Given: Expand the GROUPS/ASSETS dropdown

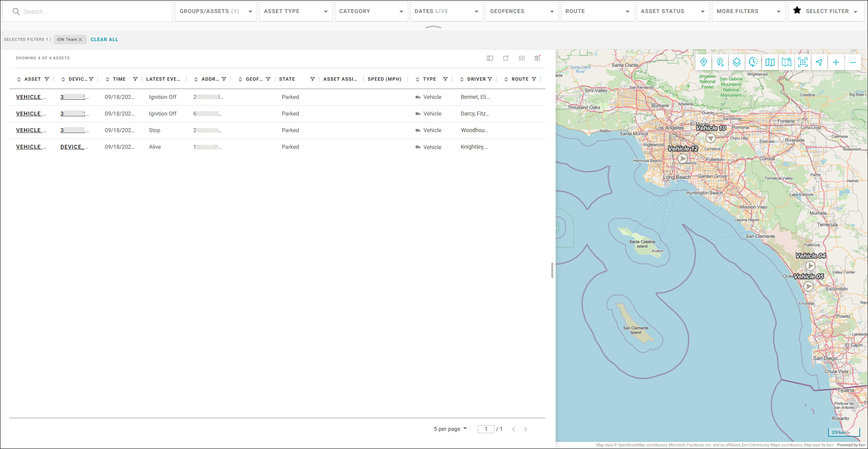Looking at the screenshot, I should tap(216, 11).
